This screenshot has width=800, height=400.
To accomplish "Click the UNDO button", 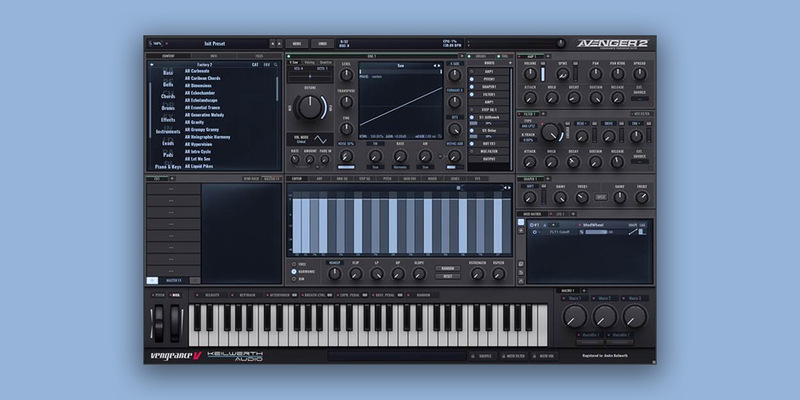I will pos(324,44).
